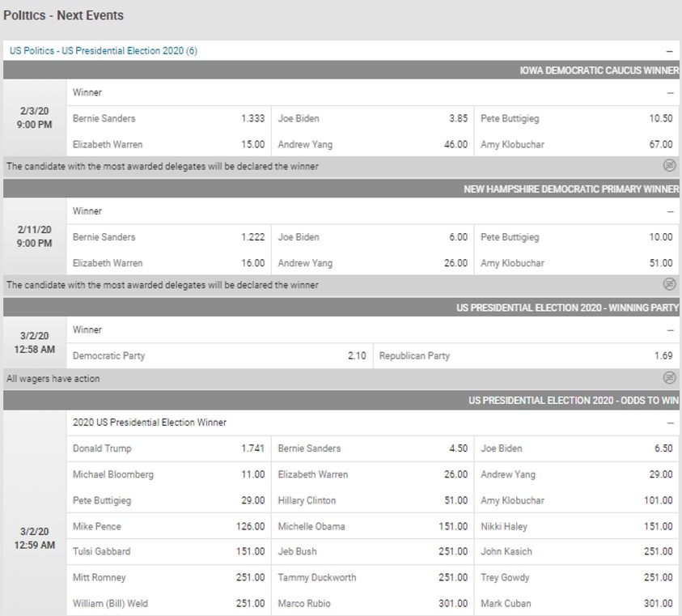
Task: Choose Joe Biden at 6.50 odds
Action: click(577, 448)
